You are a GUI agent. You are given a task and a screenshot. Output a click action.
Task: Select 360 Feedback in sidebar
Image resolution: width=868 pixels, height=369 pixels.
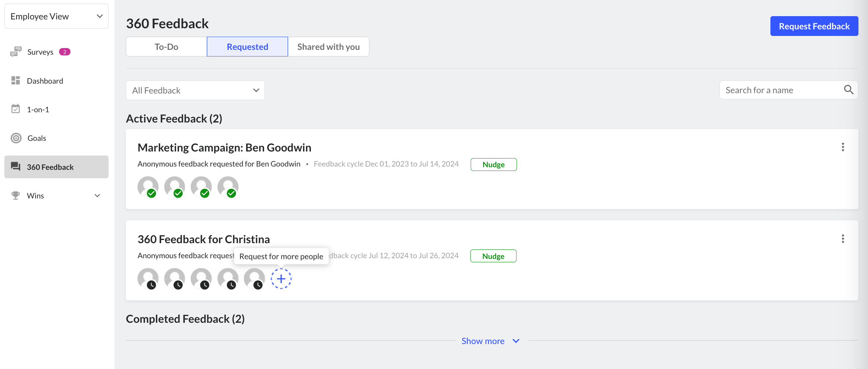(x=56, y=167)
